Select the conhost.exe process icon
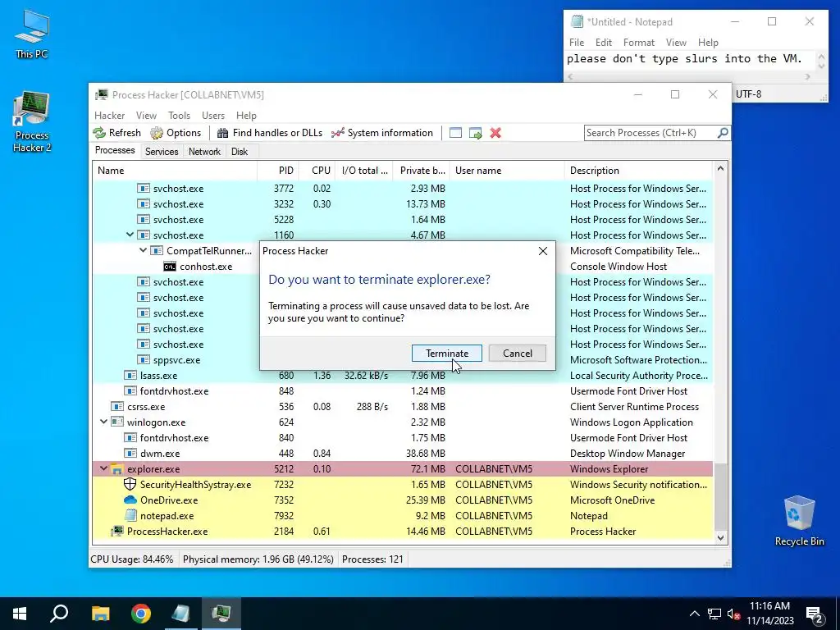Viewport: 840px width, 630px height. coord(170,267)
